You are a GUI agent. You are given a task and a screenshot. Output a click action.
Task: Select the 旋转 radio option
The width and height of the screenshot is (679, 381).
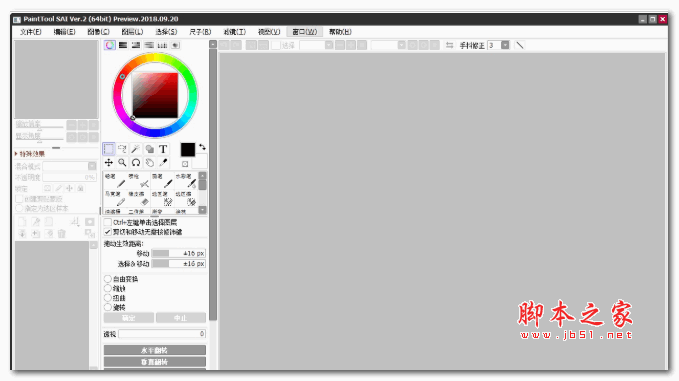coord(108,307)
